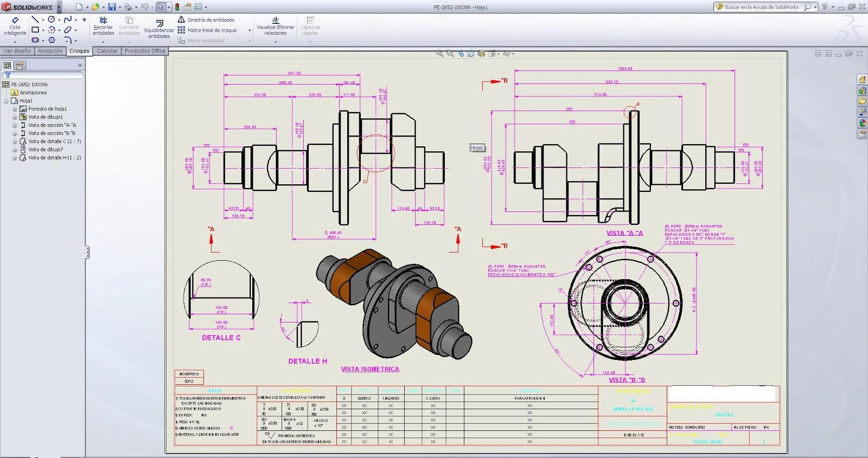The image size is (868, 458).
Task: Pick the Polygon sketch tool
Action: pos(52,40)
